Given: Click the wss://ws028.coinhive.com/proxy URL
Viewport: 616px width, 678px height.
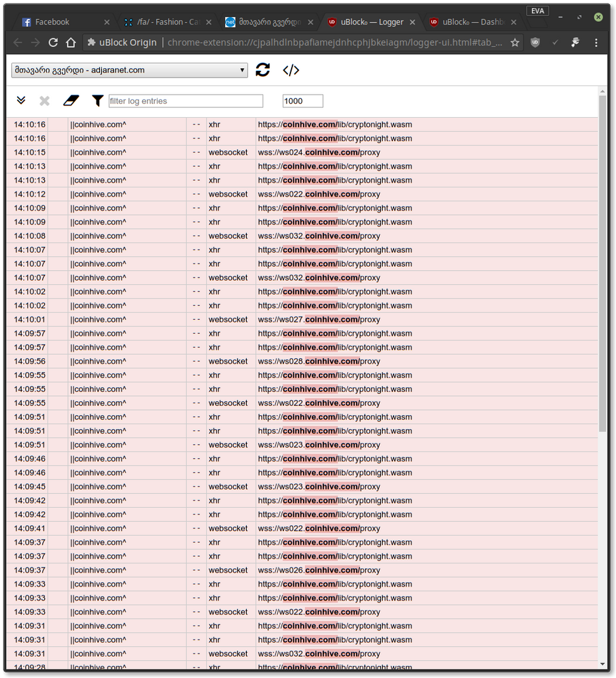Looking at the screenshot, I should pos(319,361).
